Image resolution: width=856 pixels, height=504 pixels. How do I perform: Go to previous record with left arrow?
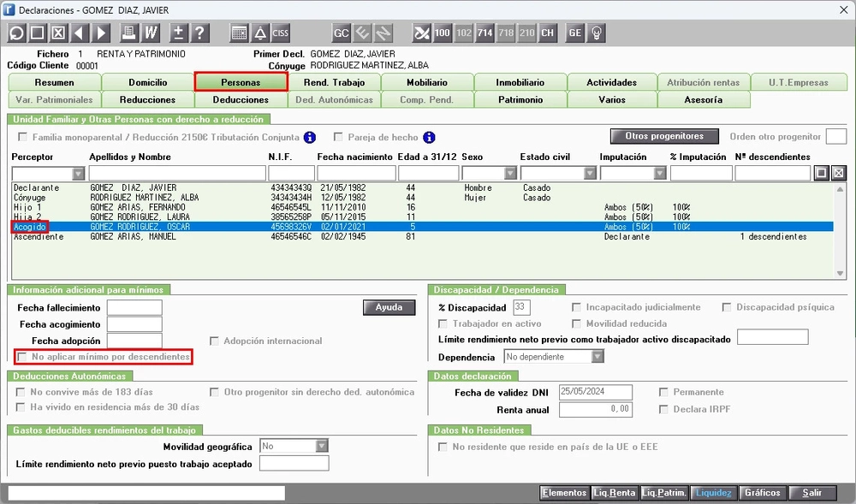click(80, 33)
